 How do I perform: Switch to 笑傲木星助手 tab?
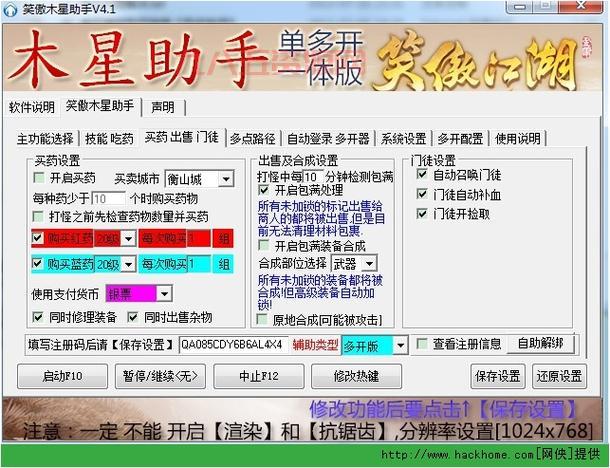(100, 105)
